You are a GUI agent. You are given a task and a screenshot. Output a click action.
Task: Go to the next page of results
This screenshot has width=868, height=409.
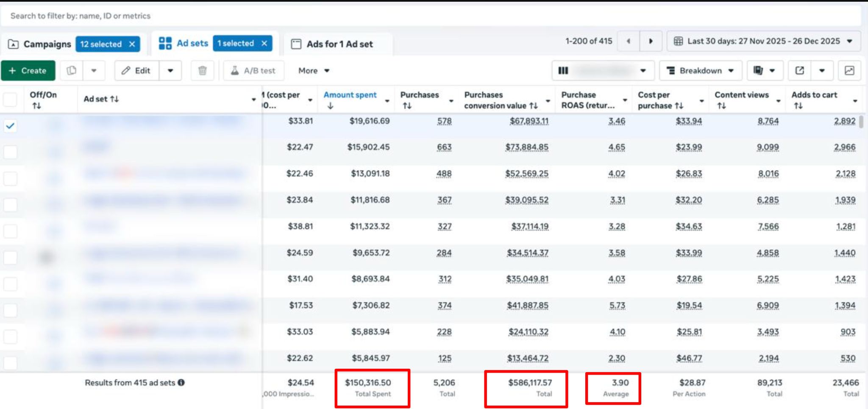[651, 41]
